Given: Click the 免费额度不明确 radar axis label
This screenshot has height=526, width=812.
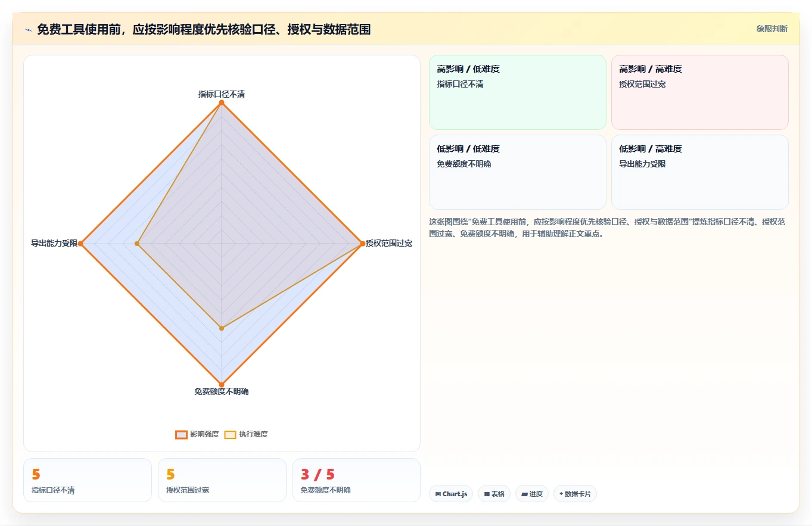Looking at the screenshot, I should pyautogui.click(x=222, y=391).
